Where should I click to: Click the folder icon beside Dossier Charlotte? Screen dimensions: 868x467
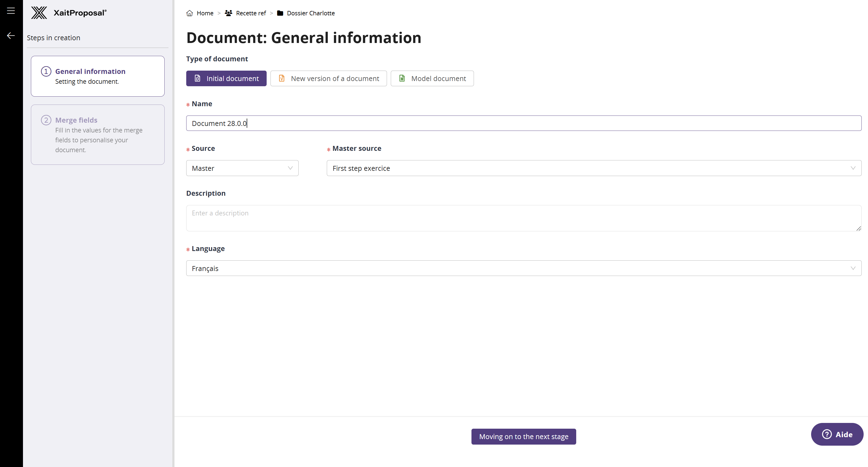(280, 13)
